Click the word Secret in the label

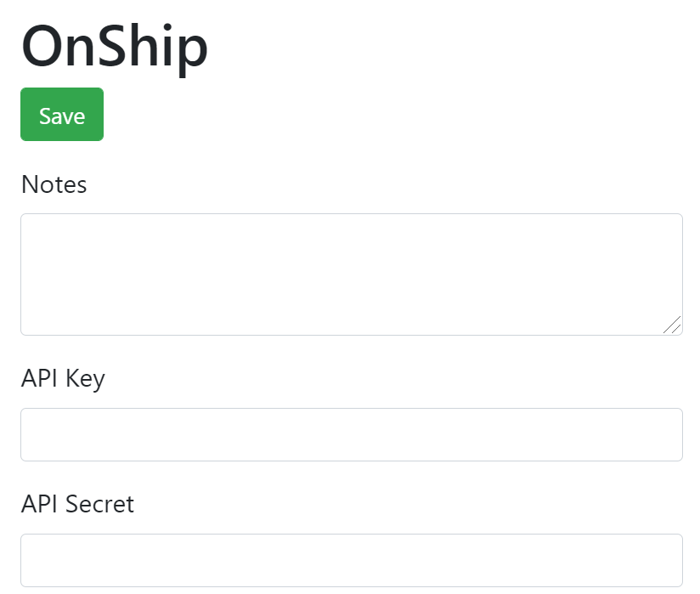(99, 504)
